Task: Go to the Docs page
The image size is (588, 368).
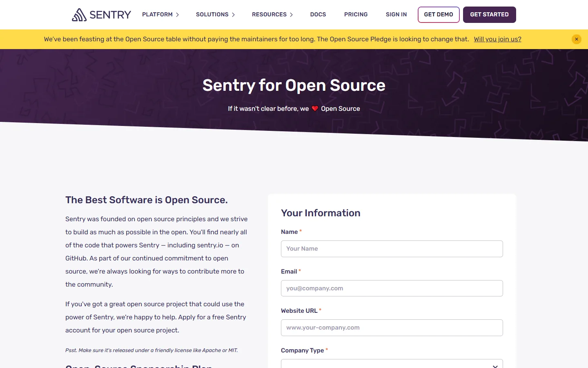Action: (x=318, y=15)
